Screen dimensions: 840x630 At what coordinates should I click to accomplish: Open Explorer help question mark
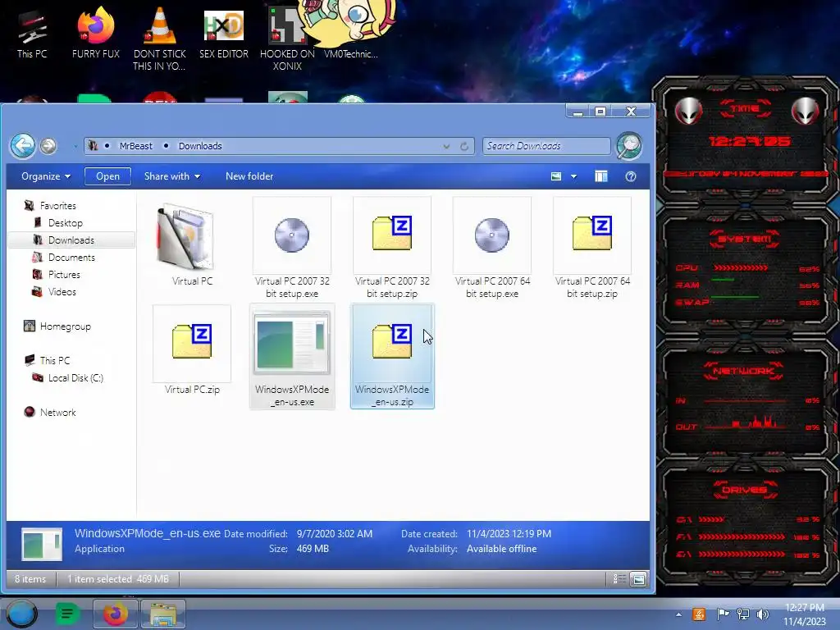(x=631, y=176)
